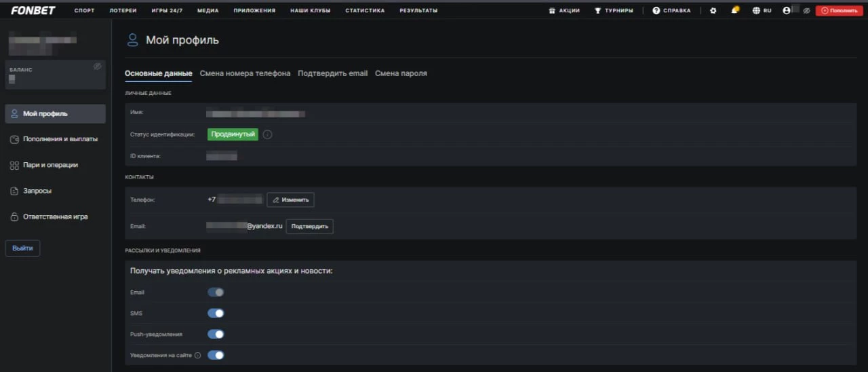Open the Смена номера телефона tab
The image size is (868, 372).
click(x=245, y=73)
